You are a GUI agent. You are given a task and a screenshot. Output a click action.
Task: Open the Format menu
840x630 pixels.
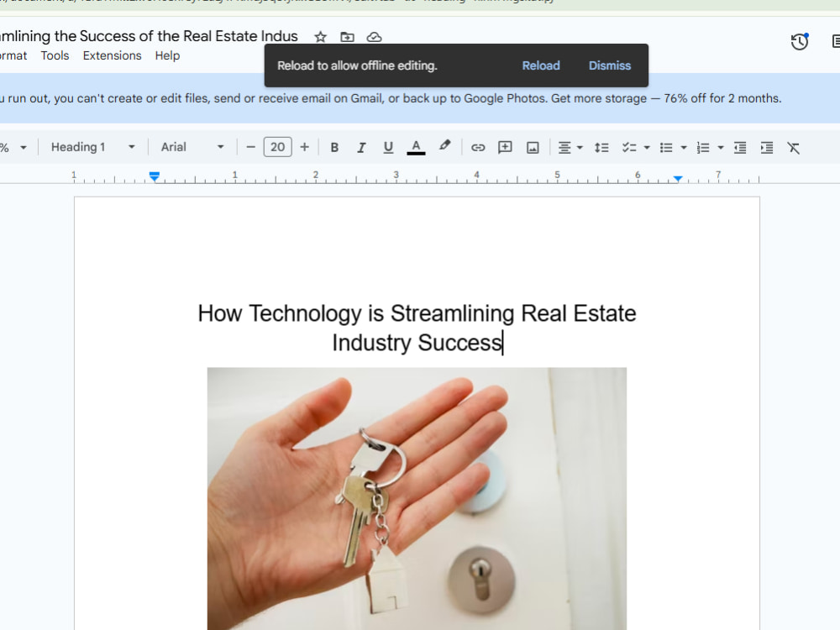click(13, 55)
